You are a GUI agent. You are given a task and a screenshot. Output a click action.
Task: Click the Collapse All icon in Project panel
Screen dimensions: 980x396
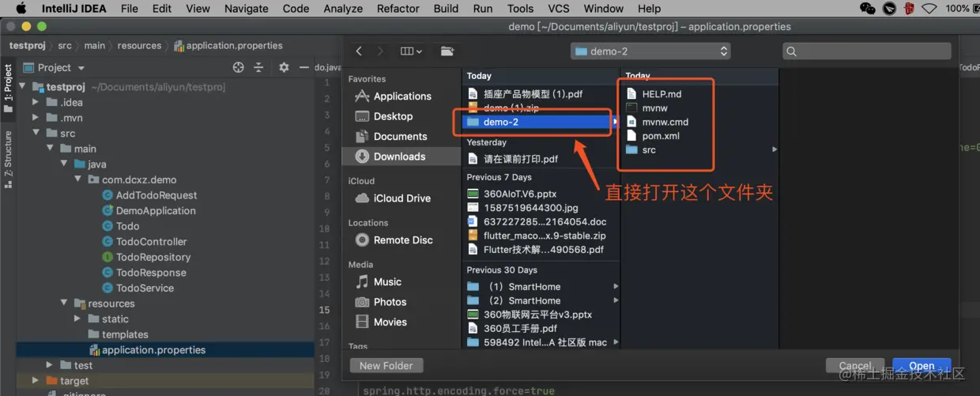pos(258,68)
